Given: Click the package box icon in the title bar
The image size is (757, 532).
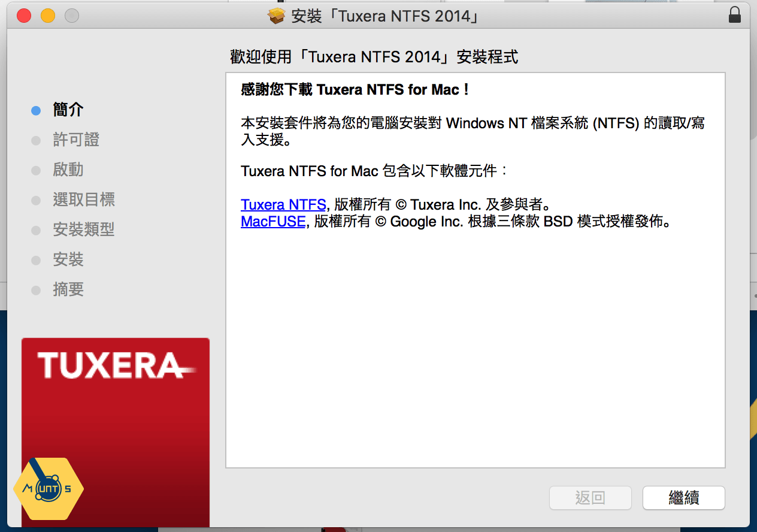Looking at the screenshot, I should (x=277, y=16).
